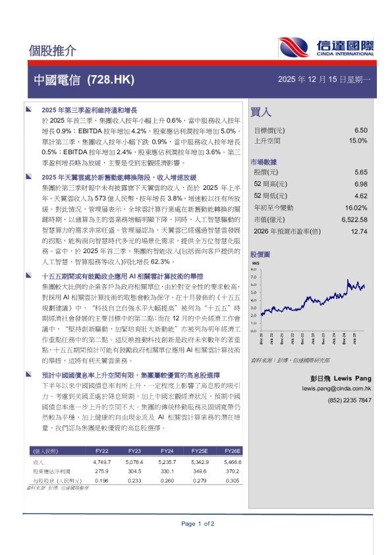Image resolution: width=392 pixels, height=555 pixels.
Task: Click the bullet marker beside 預計中國國債息率 heading
Action: [x=28, y=374]
